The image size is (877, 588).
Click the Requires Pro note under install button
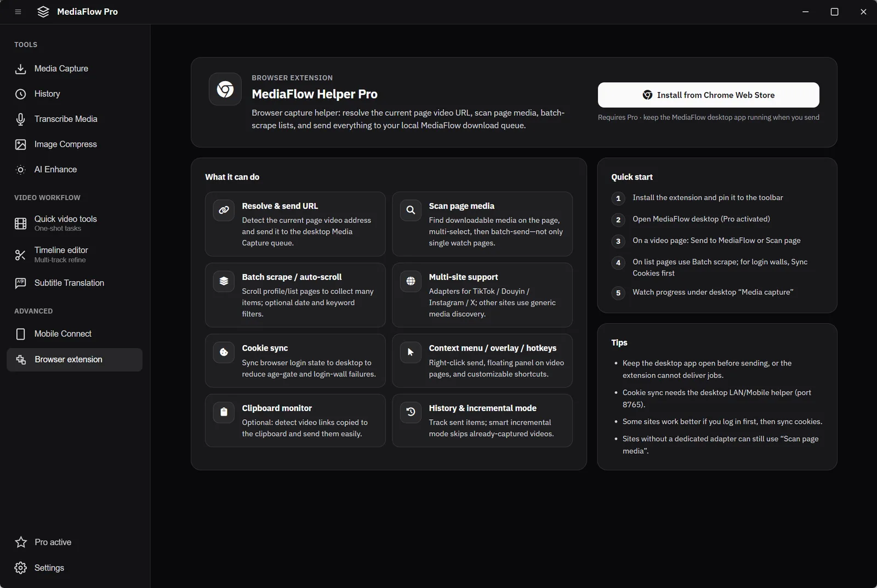pos(708,118)
